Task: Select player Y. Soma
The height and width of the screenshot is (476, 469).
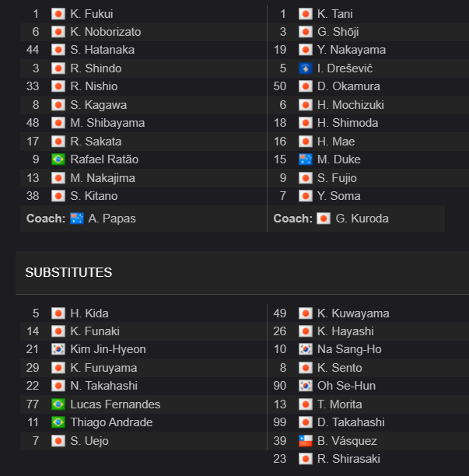Action: pos(339,196)
